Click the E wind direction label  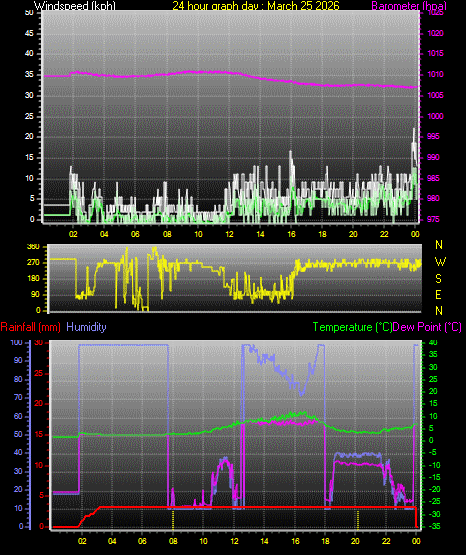point(438,294)
